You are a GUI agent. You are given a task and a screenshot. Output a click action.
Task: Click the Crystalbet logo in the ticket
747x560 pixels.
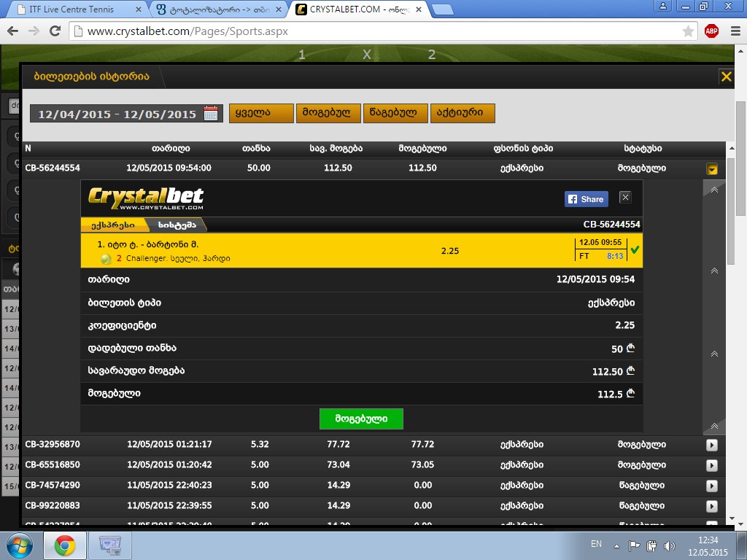(146, 198)
